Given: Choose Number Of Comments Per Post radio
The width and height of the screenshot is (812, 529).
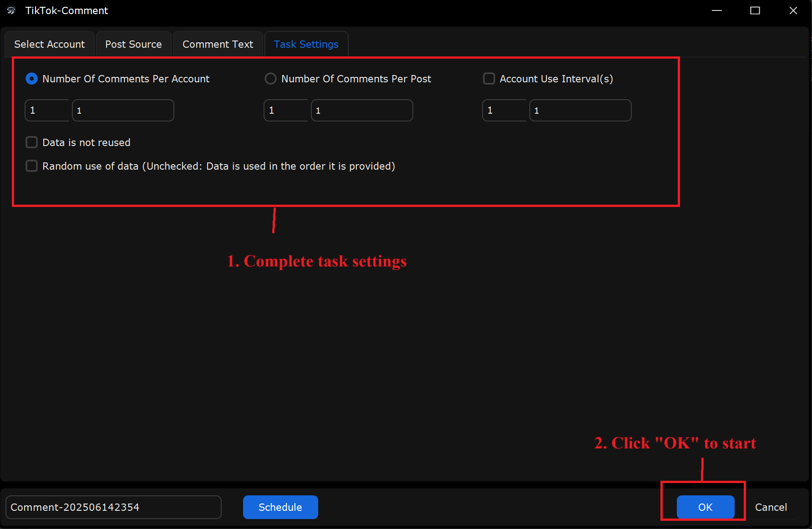Looking at the screenshot, I should (x=270, y=79).
